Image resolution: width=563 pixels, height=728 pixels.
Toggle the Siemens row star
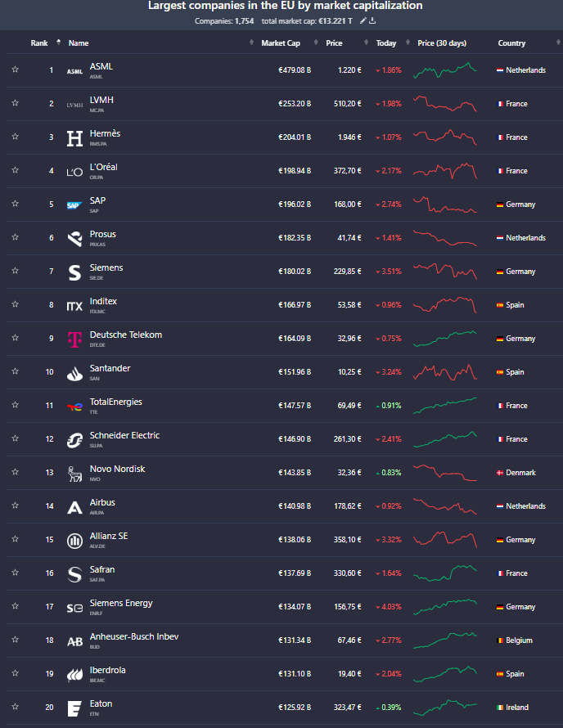pyautogui.click(x=15, y=270)
